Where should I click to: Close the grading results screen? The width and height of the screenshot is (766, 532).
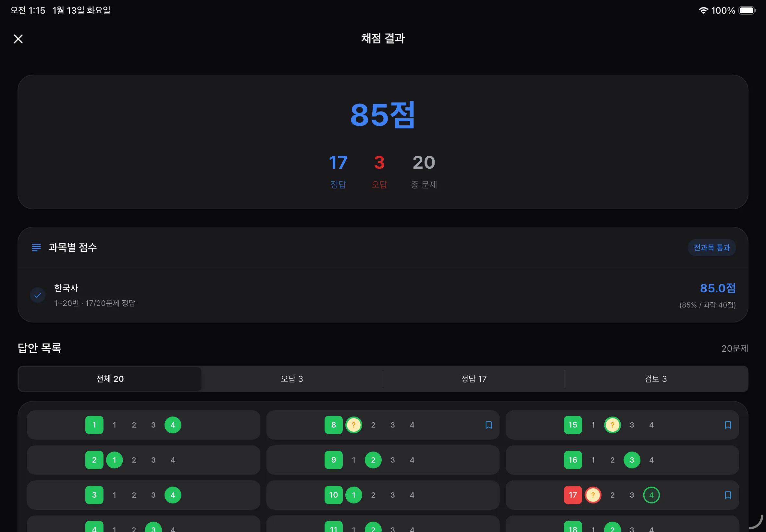coord(18,39)
